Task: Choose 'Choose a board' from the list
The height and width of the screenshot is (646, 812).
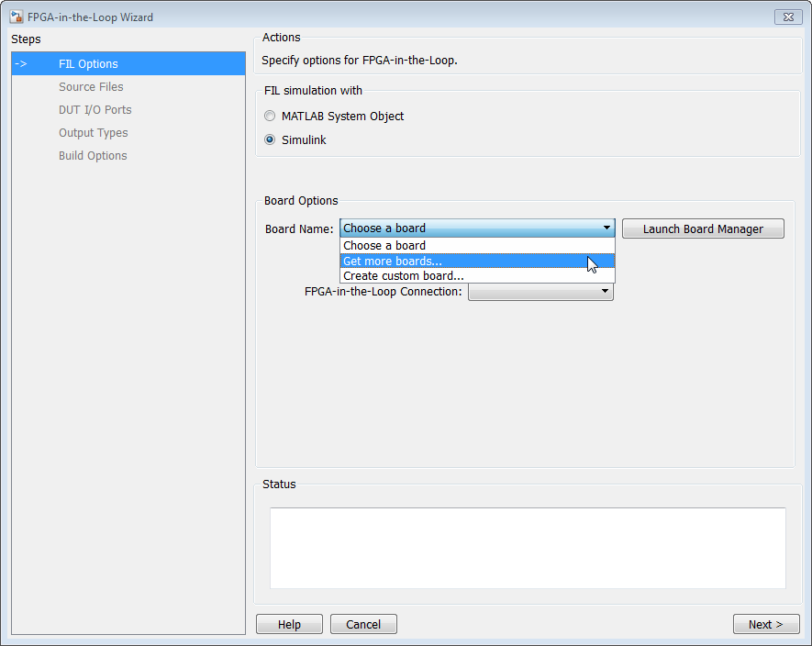Action: coord(477,246)
